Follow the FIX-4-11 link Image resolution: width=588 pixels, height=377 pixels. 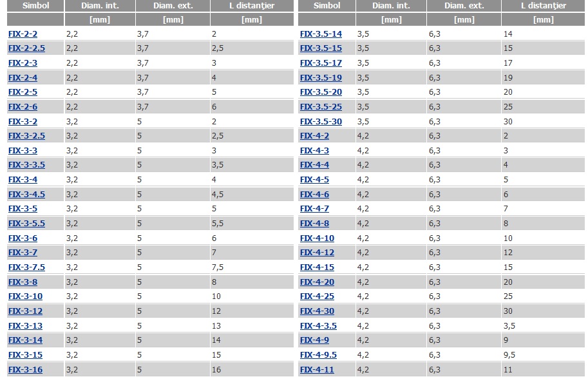pyautogui.click(x=318, y=369)
